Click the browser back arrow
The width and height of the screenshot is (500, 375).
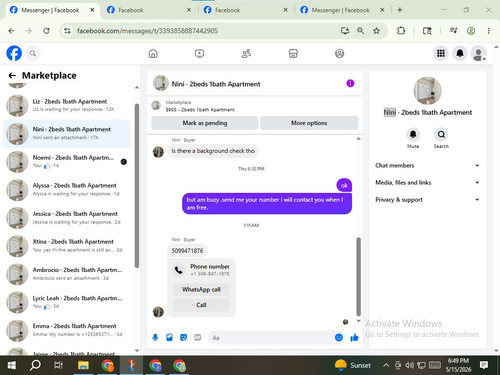click(11, 31)
